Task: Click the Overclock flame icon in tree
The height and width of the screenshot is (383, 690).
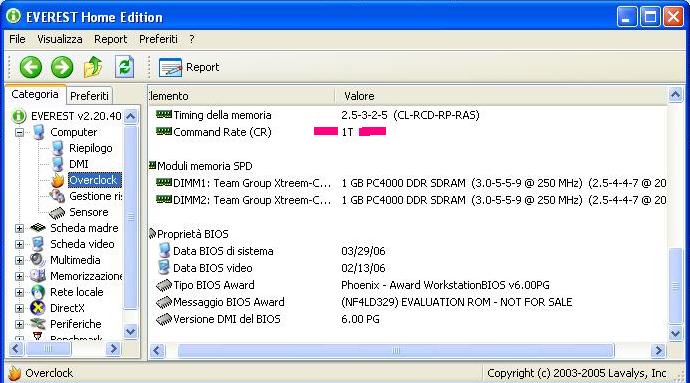Action: click(x=58, y=180)
